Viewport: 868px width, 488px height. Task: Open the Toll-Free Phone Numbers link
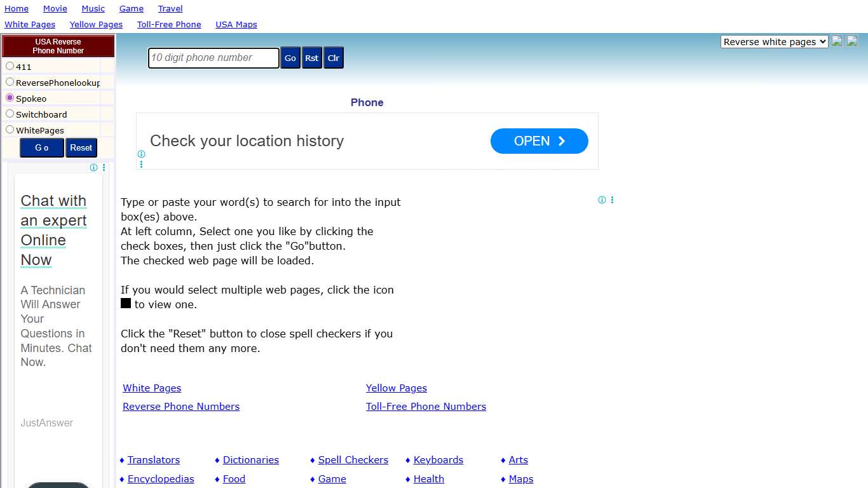tap(426, 407)
